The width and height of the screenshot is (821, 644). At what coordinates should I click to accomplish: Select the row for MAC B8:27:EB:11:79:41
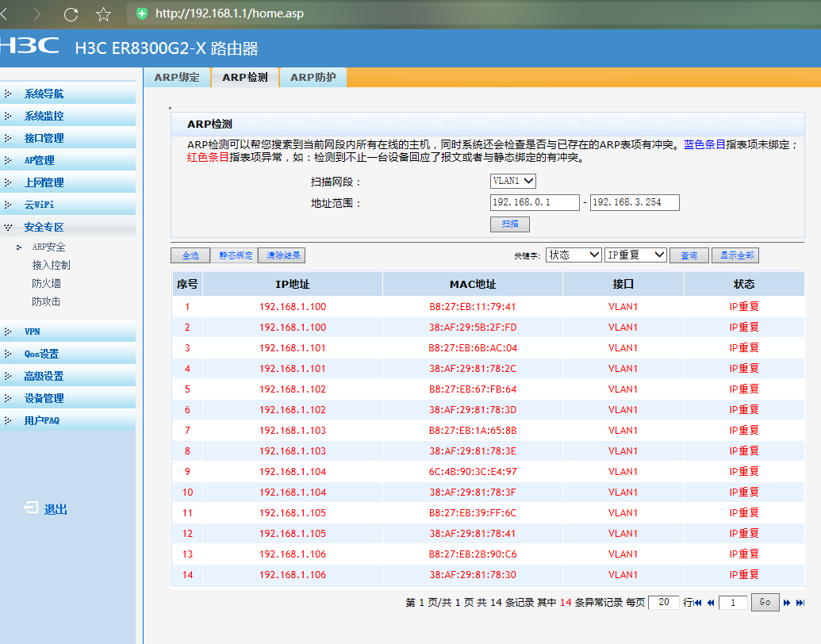472,307
